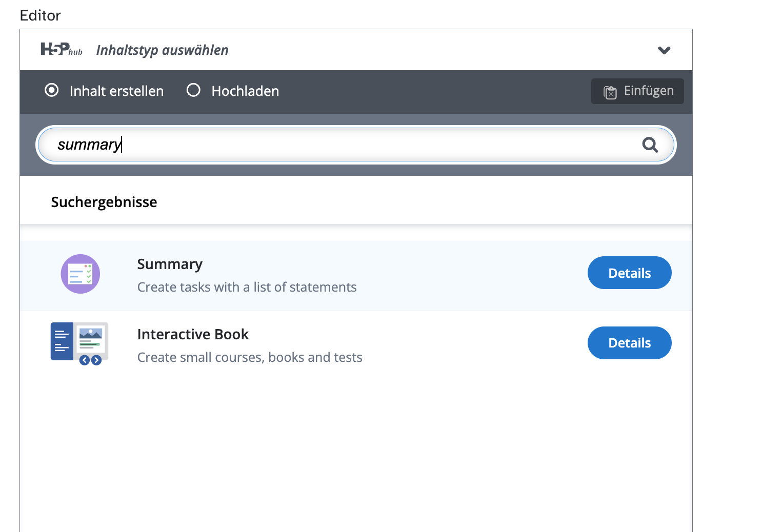Click 'Create small courses, books and tests' text
Image resolution: width=762 pixels, height=532 pixels.
click(x=250, y=358)
